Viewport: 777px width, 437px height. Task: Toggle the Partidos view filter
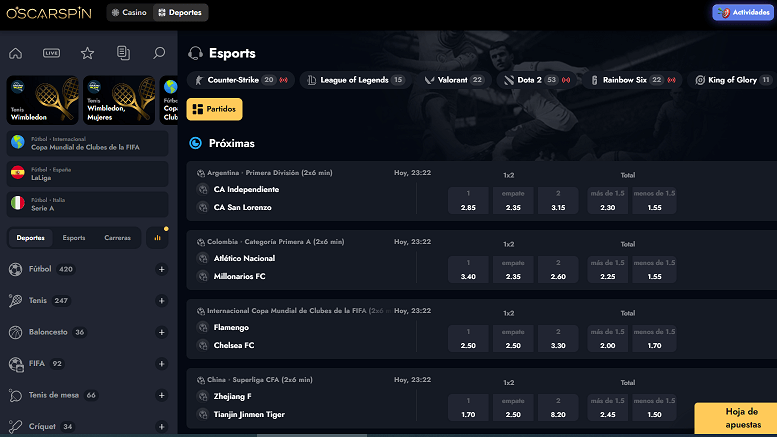[214, 109]
